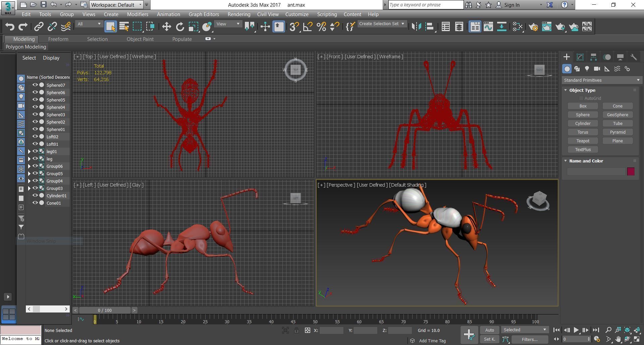Click the Select Object tool

pos(110,26)
